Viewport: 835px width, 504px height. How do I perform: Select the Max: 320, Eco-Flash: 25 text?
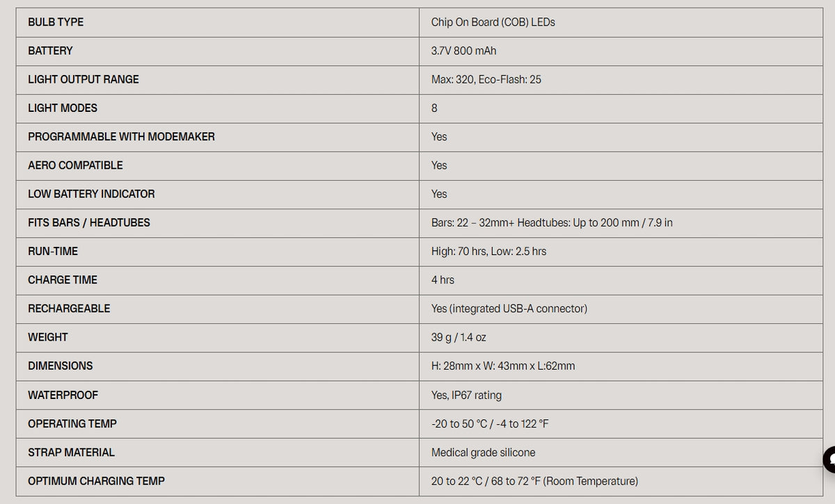point(486,79)
